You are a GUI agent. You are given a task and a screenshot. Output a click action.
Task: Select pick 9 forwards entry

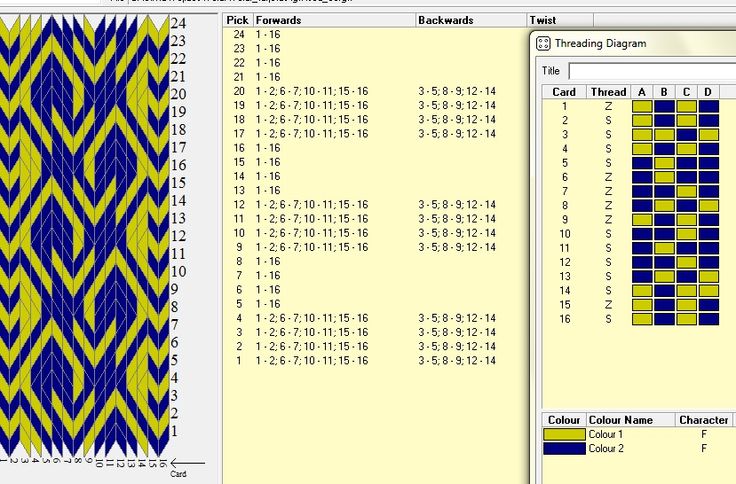[x=312, y=247]
